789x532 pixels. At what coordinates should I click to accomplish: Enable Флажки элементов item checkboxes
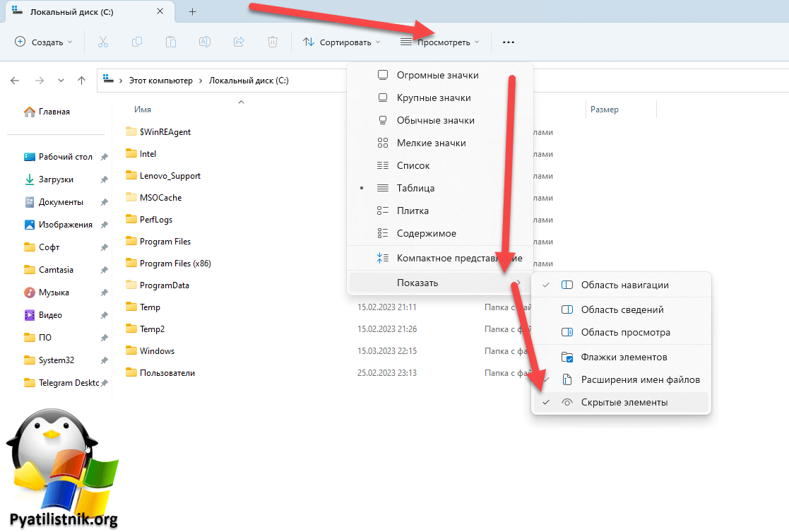[623, 357]
